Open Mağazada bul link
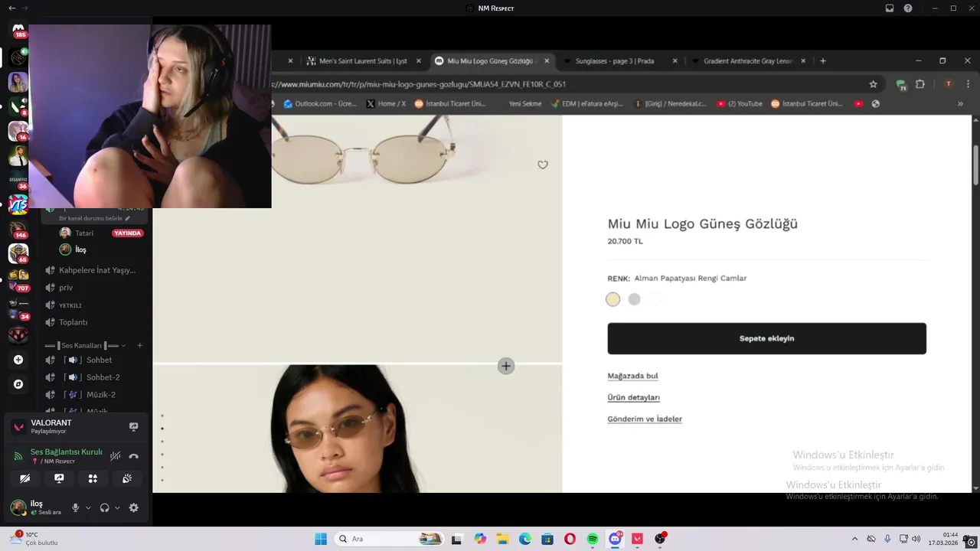The width and height of the screenshot is (980, 551). pos(632,376)
